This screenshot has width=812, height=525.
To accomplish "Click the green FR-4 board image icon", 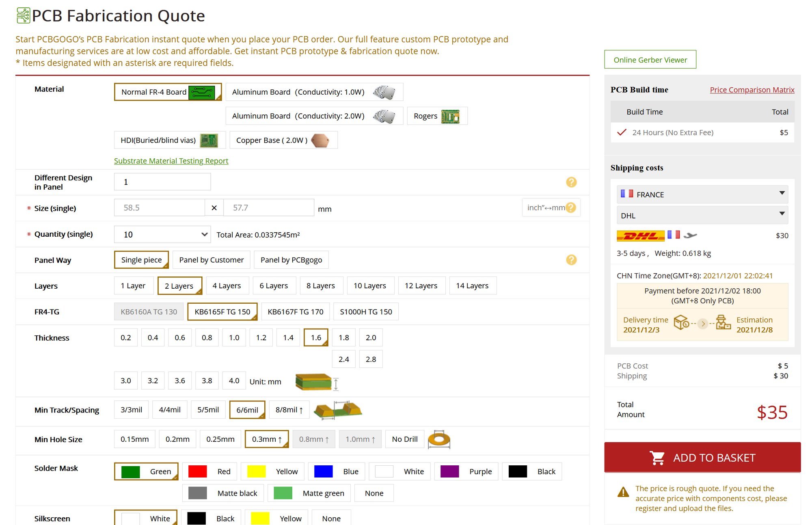I will click(x=201, y=92).
